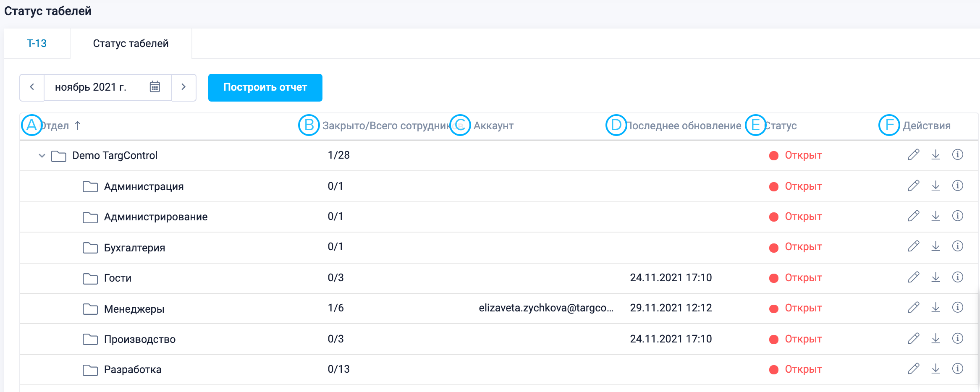
Task: Download the Администрирование timesheet
Action: pyautogui.click(x=935, y=216)
